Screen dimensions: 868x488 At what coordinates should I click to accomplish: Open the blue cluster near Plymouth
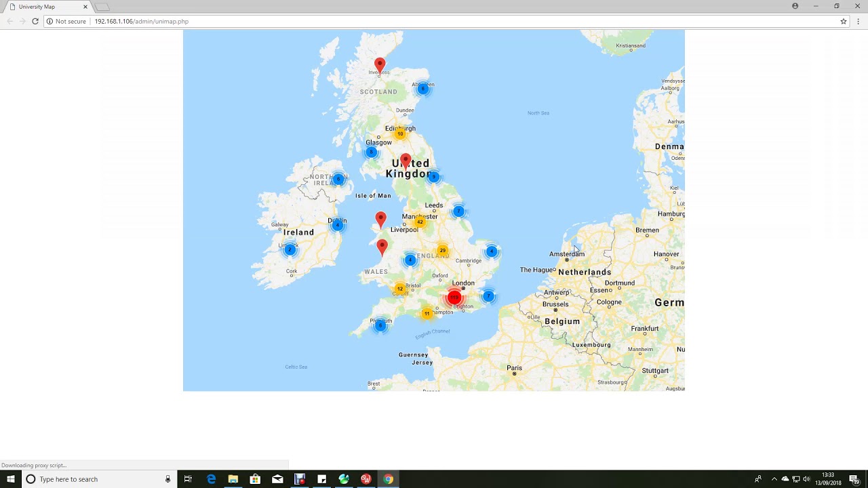(380, 325)
